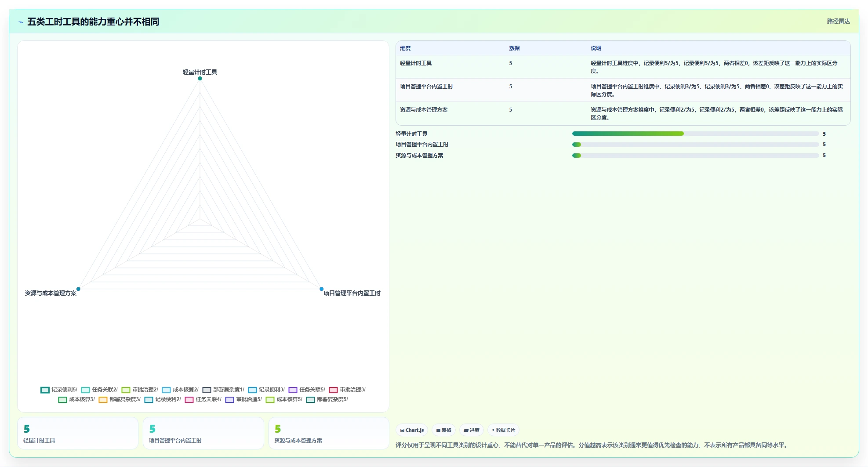
Task: Toggle the 审批治理3/ legend dataset
Action: coord(347,390)
